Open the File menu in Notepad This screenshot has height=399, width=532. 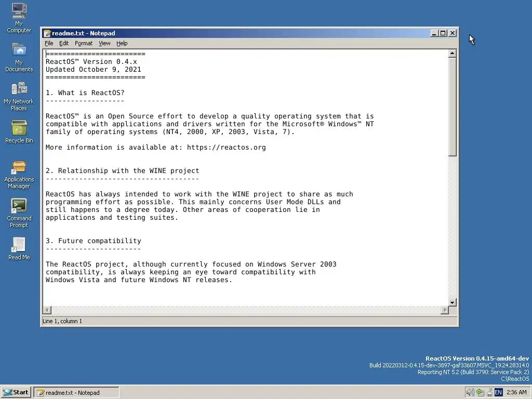[49, 43]
